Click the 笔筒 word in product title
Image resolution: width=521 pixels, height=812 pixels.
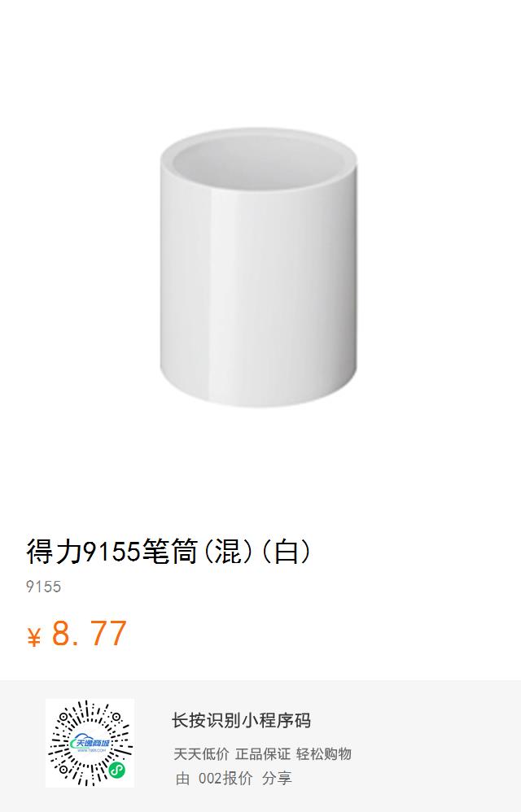point(170,552)
